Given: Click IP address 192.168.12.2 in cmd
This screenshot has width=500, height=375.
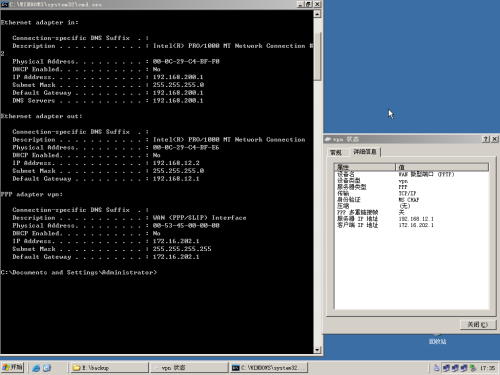Looking at the screenshot, I should pos(176,163).
